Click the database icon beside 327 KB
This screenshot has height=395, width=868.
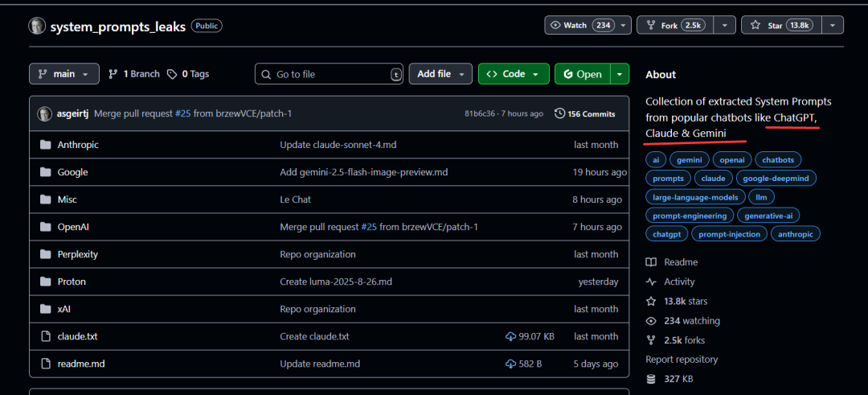(x=651, y=380)
